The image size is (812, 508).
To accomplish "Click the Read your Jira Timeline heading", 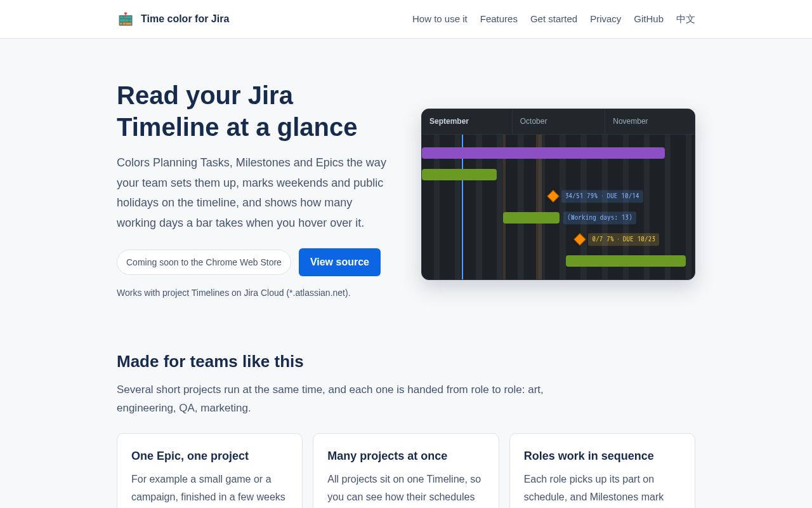I will point(237,111).
